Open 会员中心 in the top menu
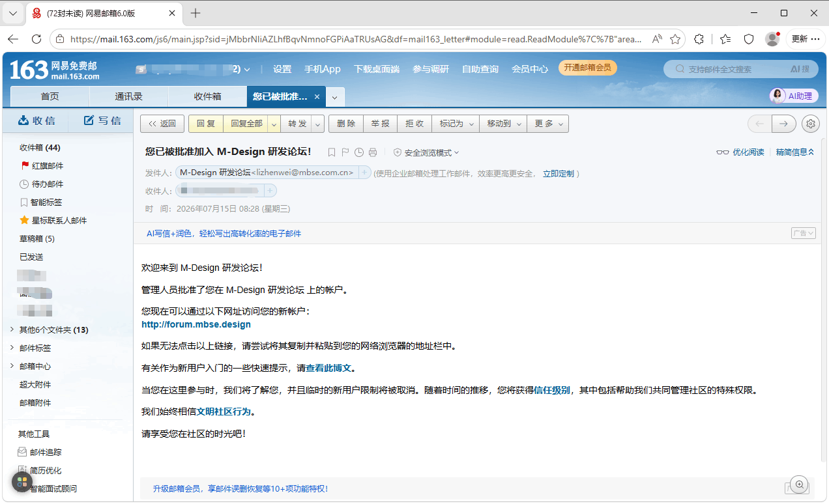829x504 pixels. [x=530, y=69]
